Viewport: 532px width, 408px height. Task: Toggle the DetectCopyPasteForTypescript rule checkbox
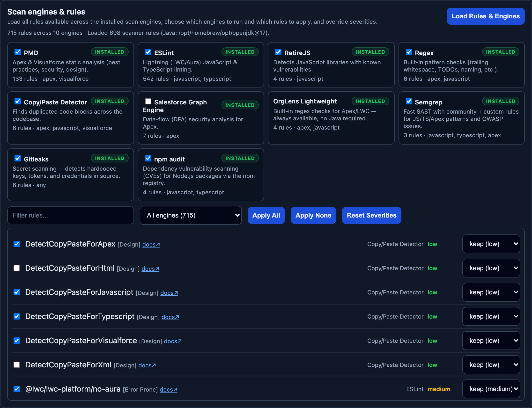(17, 316)
